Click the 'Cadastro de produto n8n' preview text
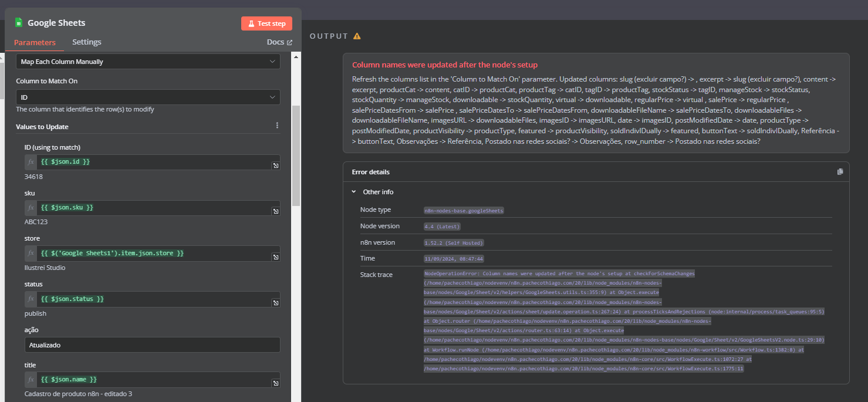The width and height of the screenshot is (868, 402). 78,394
